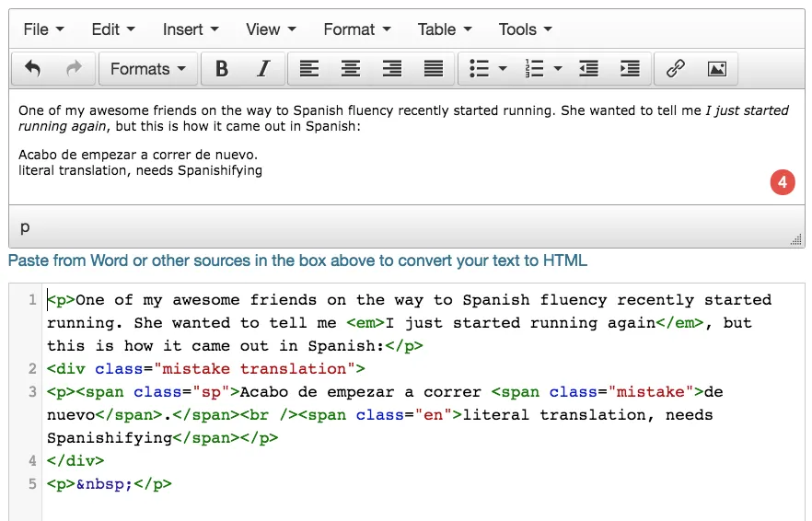Open the Formats dropdown
The height and width of the screenshot is (521, 812).
(147, 69)
